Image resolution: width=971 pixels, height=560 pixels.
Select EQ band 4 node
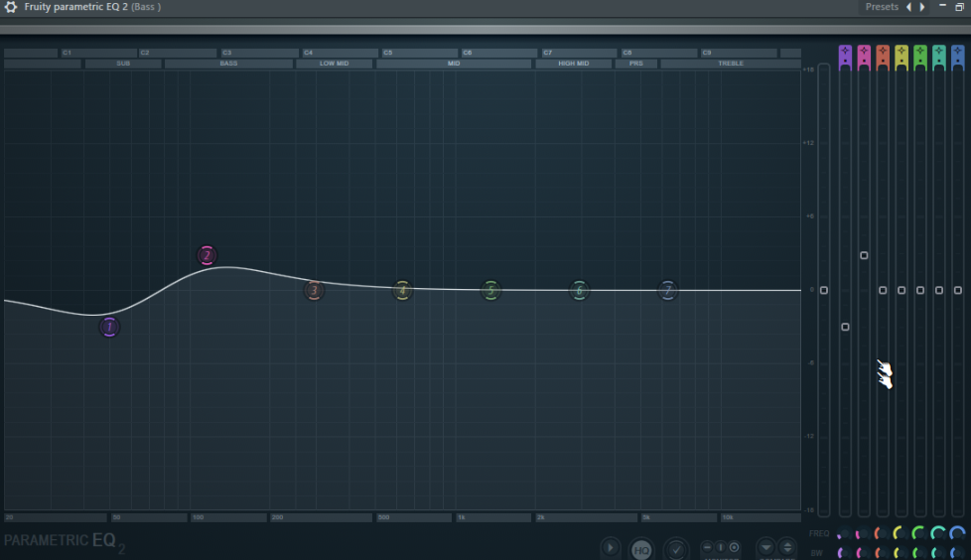click(x=402, y=290)
